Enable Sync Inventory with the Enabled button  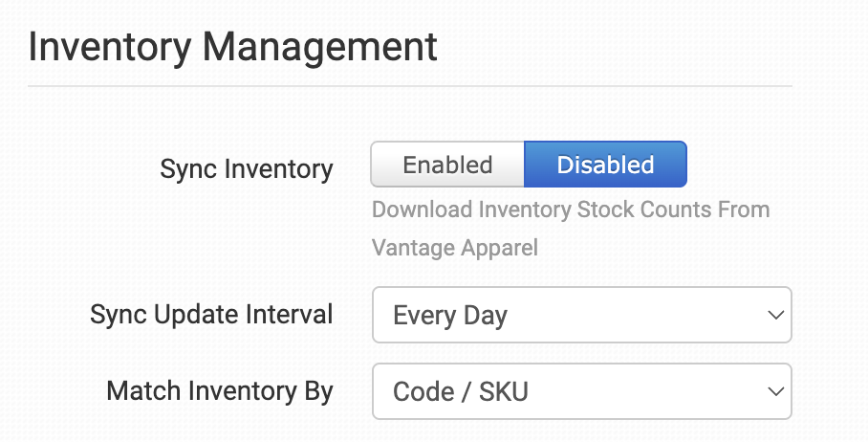(447, 165)
